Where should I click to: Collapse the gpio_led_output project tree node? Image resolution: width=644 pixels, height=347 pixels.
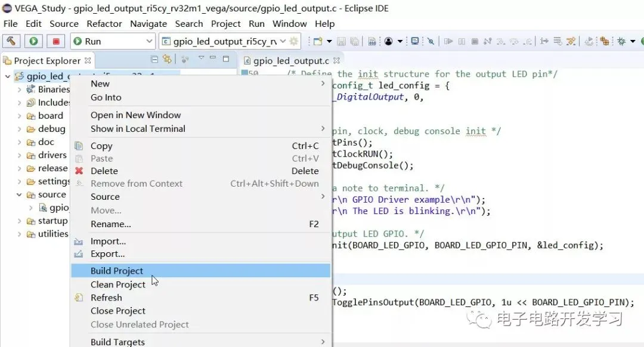tap(7, 76)
